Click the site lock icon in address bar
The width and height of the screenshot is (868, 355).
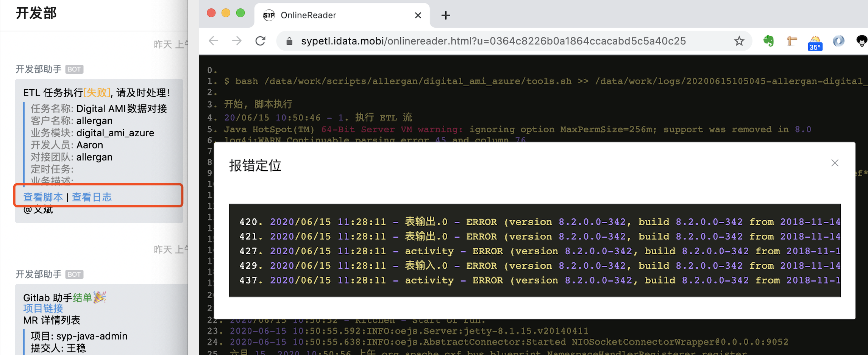point(289,41)
